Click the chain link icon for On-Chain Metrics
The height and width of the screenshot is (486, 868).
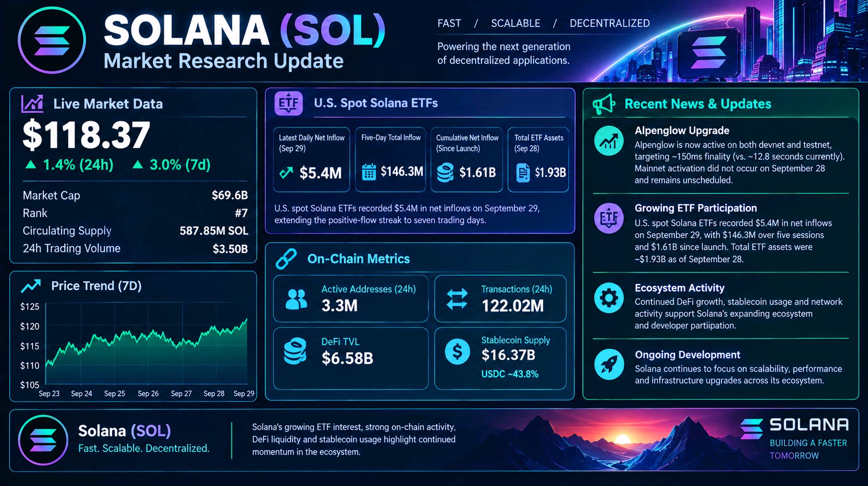286,259
